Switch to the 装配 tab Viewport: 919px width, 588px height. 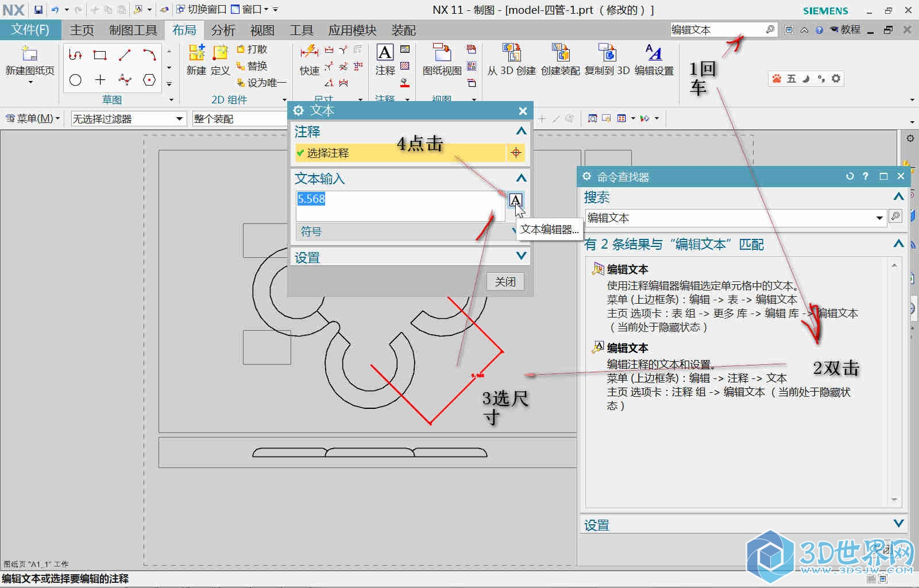point(403,30)
